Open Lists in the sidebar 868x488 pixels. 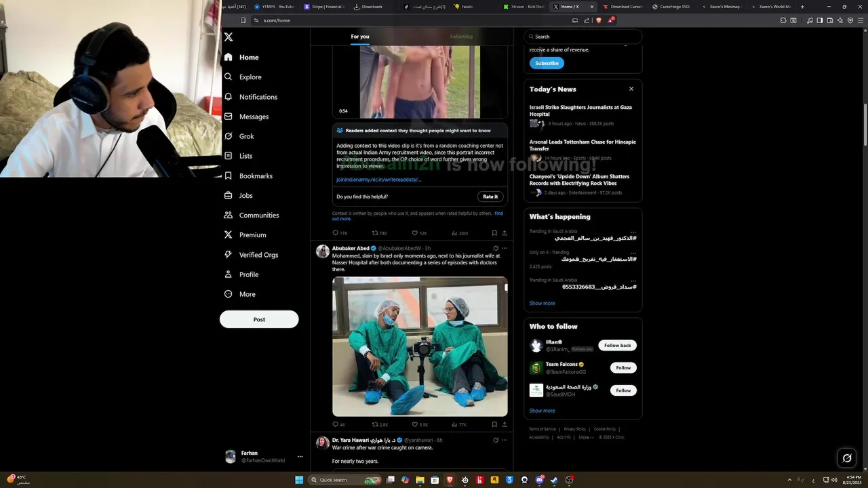point(238,156)
